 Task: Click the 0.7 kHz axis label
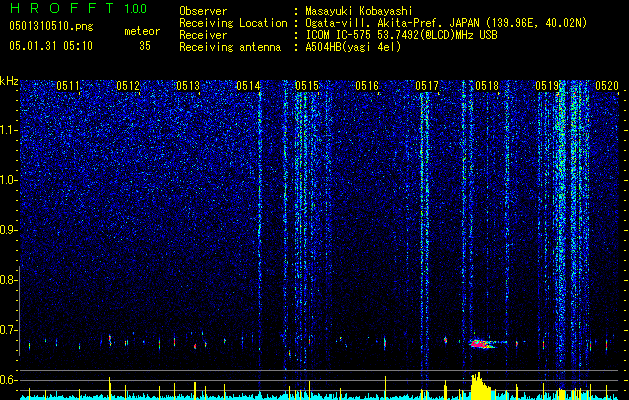[9, 330]
